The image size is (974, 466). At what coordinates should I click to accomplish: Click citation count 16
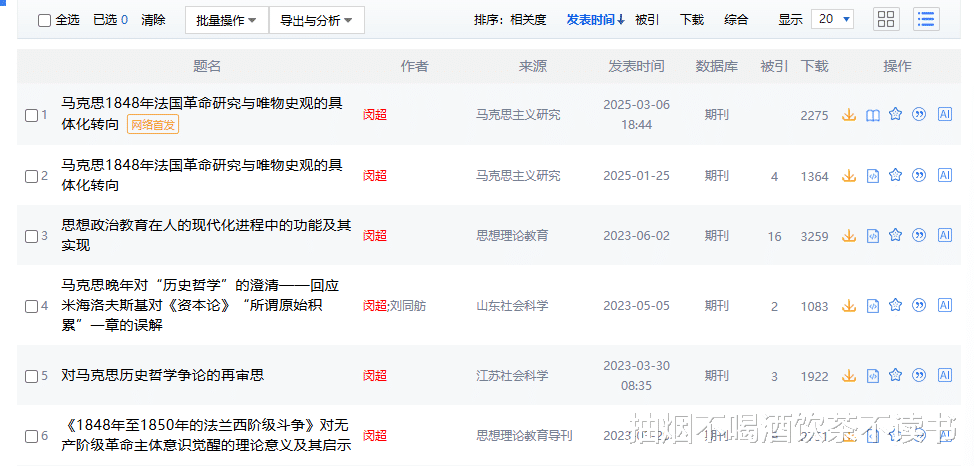pyautogui.click(x=774, y=236)
